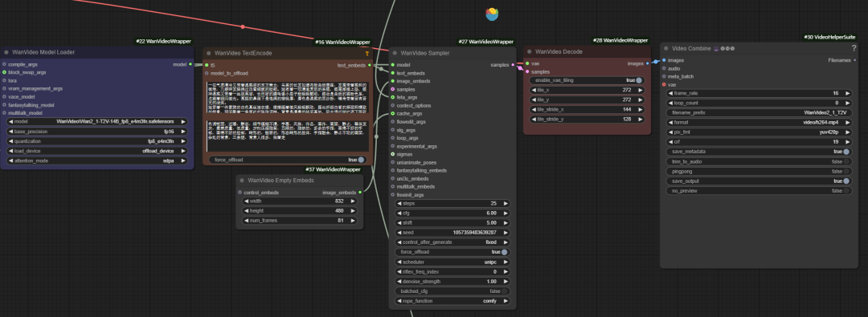Image resolution: width=868 pixels, height=317 pixels.
Task: Collapse the WanVideo Empty Embeds node dot
Action: (243, 181)
